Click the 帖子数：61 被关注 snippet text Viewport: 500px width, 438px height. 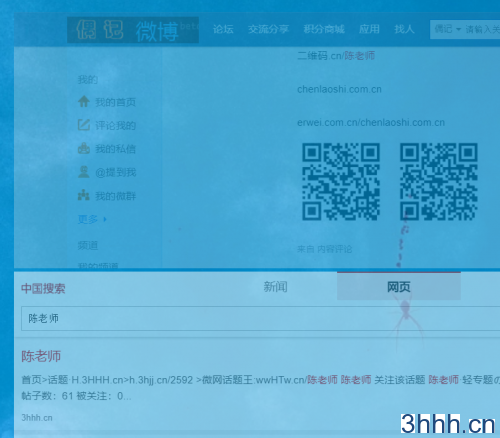(76, 396)
